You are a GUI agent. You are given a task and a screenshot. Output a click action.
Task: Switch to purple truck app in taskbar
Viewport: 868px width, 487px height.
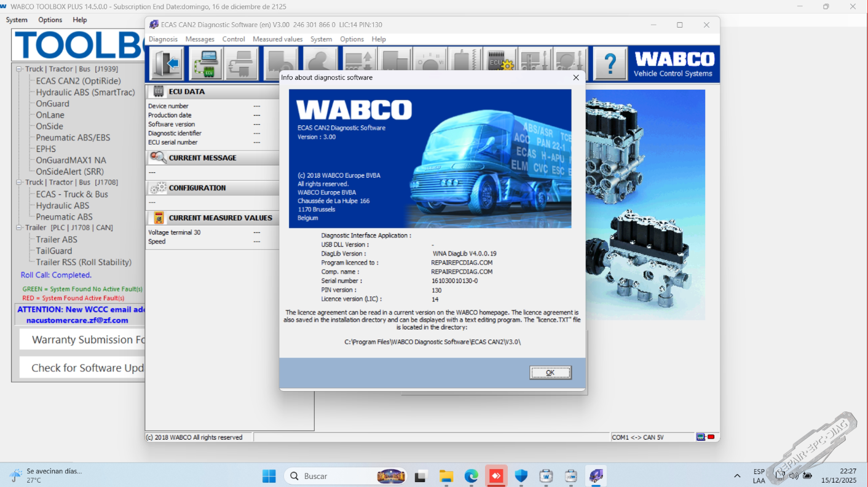(596, 476)
